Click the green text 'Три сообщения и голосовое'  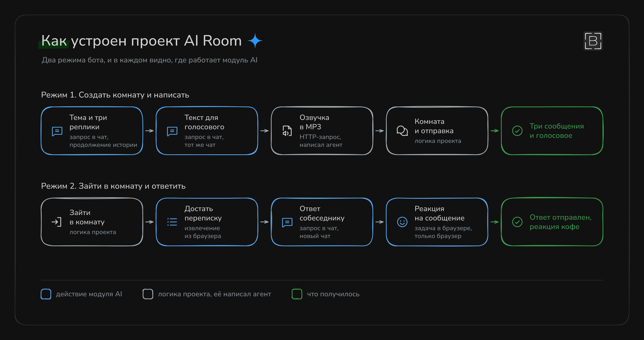(557, 131)
